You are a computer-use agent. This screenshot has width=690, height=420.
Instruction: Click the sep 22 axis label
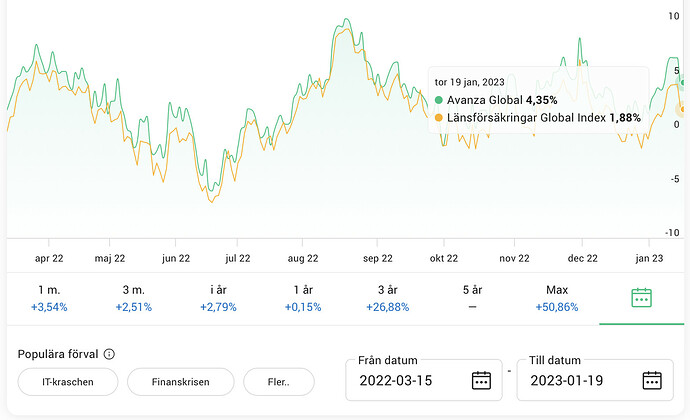[378, 258]
